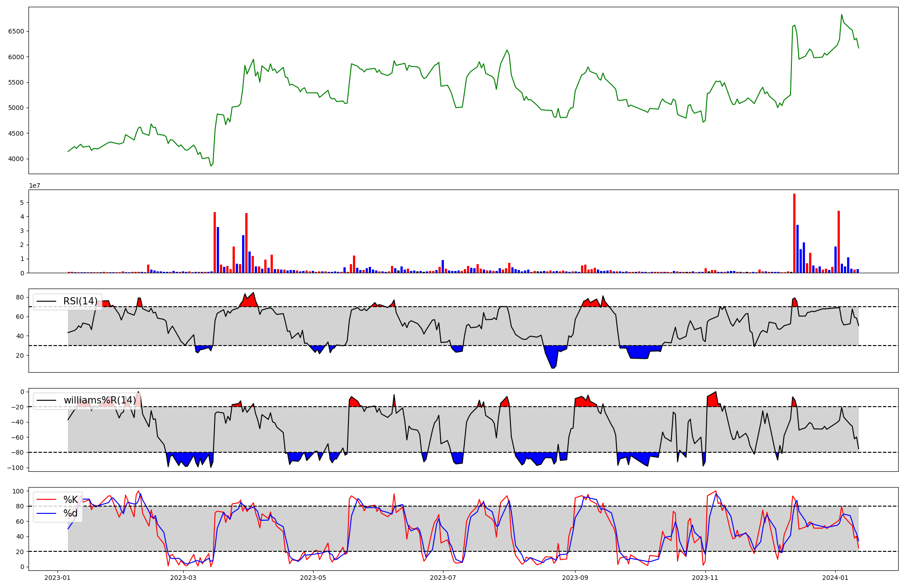The height and width of the screenshot is (588, 905).
Task: Click the williams%R(14) legend label
Action: tap(100, 400)
